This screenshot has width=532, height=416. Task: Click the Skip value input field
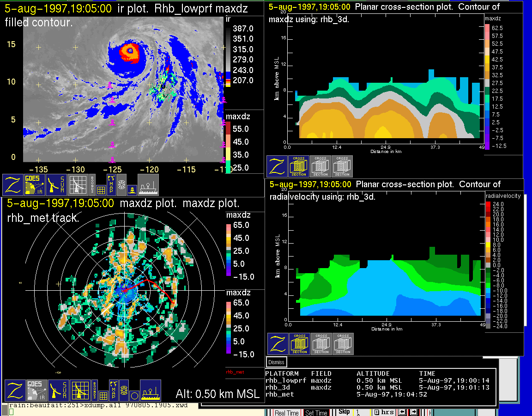pyautogui.click(x=361, y=412)
